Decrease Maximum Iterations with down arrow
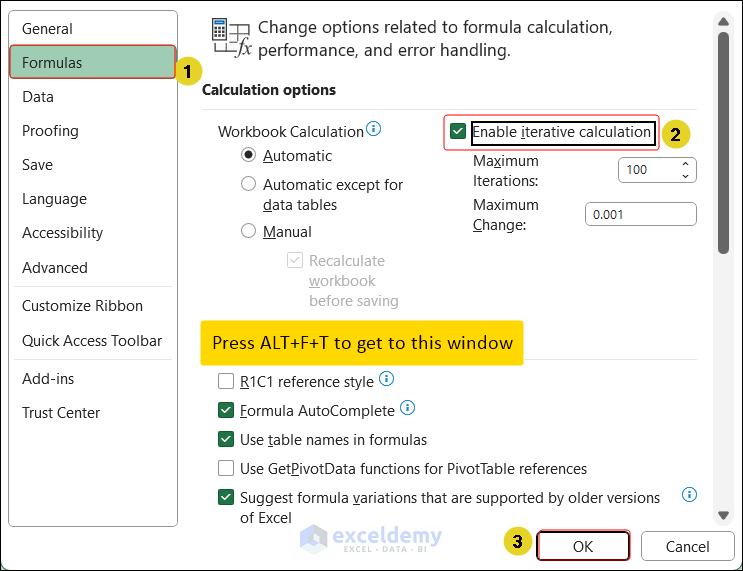 686,176
